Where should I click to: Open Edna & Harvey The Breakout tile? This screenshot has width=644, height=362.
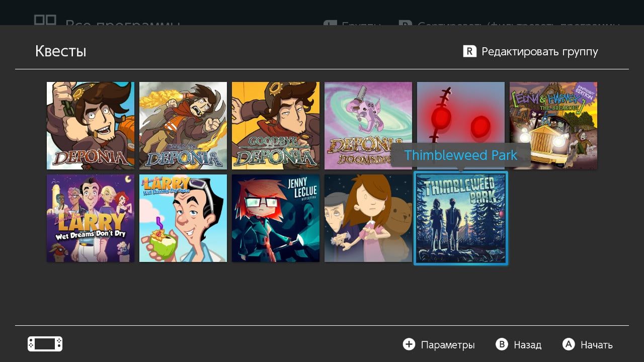click(553, 126)
